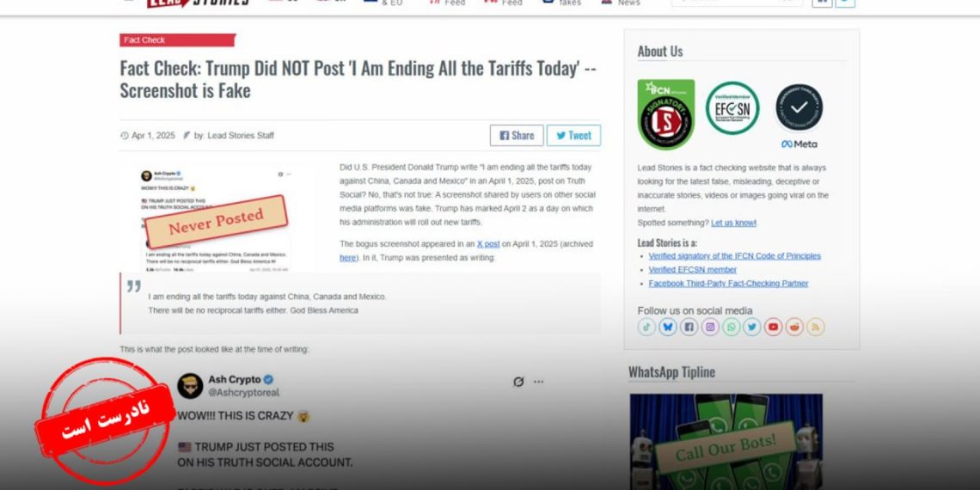Click the EFCSN verified member badge
This screenshot has height=490, width=980.
(732, 108)
